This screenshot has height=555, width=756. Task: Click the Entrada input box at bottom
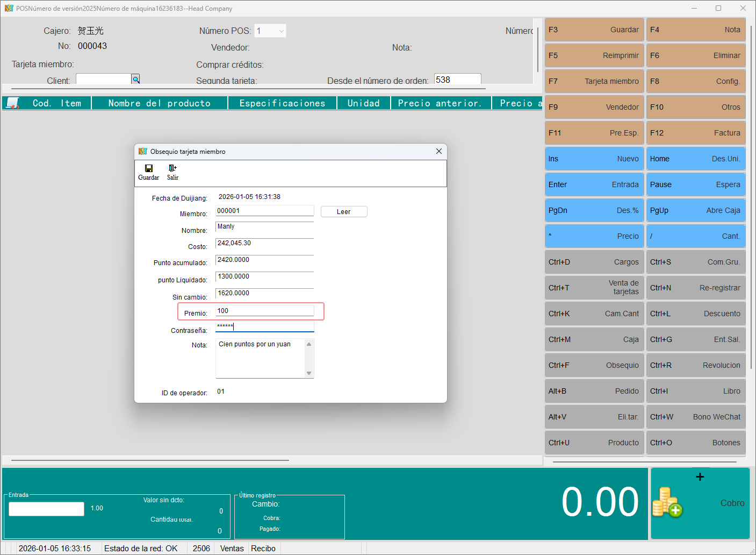[47, 509]
